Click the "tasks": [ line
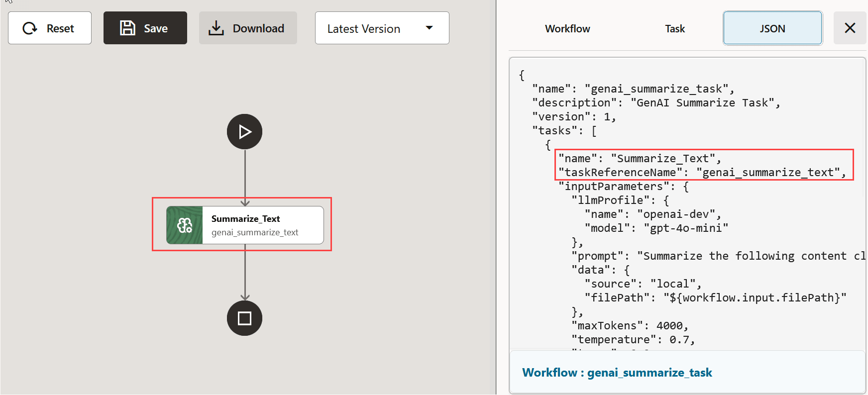This screenshot has height=395, width=868. click(564, 130)
